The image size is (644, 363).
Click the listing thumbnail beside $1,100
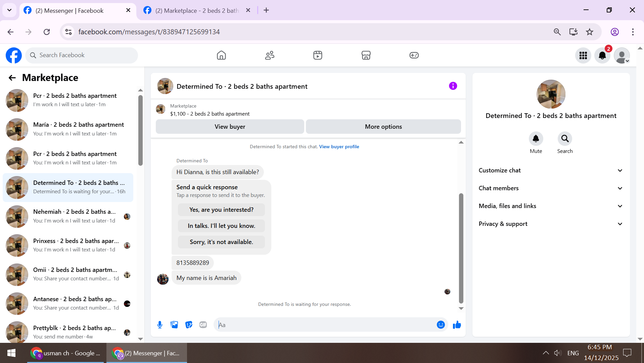(x=160, y=109)
